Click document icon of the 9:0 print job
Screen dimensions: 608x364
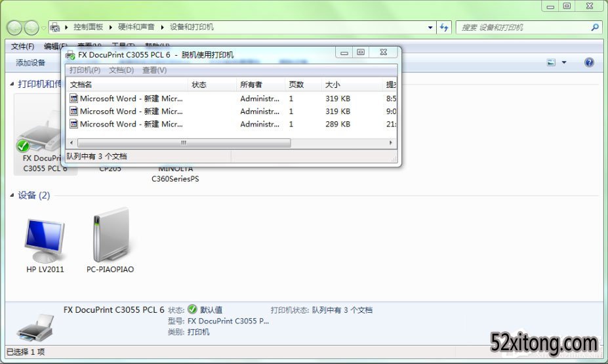click(73, 111)
